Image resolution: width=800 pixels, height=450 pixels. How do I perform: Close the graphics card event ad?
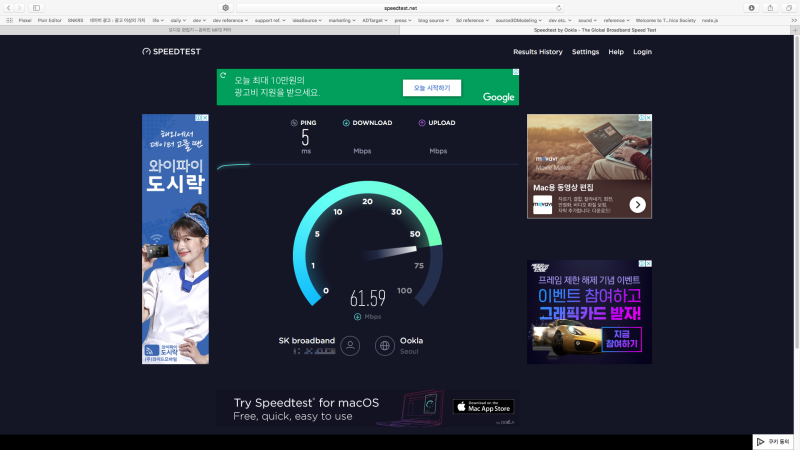pos(648,264)
